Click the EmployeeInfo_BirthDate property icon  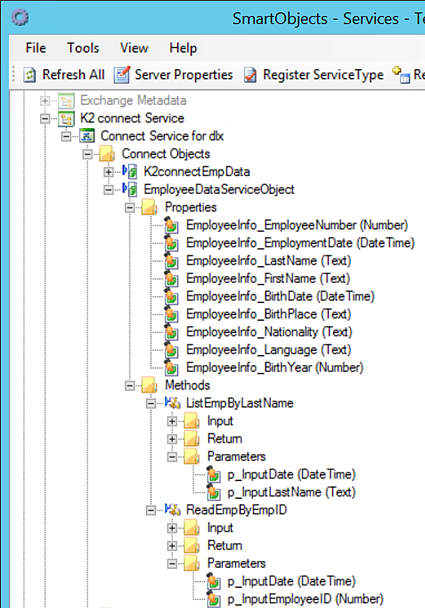171,297
